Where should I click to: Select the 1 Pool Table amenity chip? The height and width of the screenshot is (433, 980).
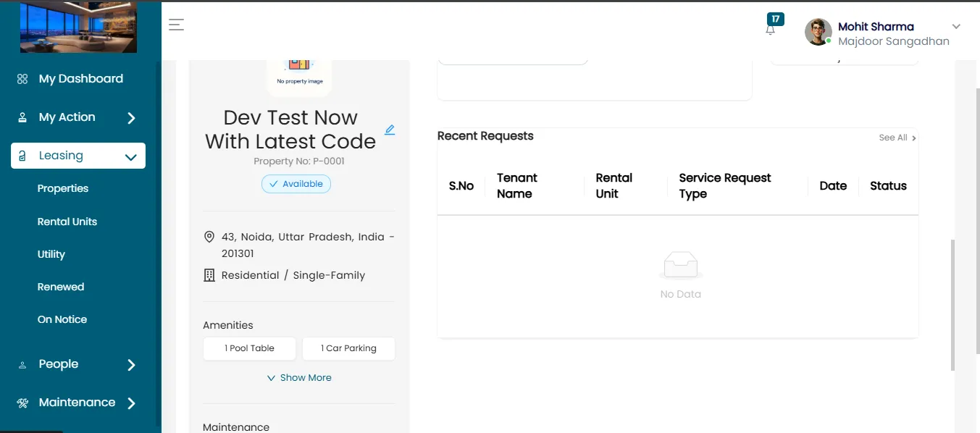tap(249, 348)
